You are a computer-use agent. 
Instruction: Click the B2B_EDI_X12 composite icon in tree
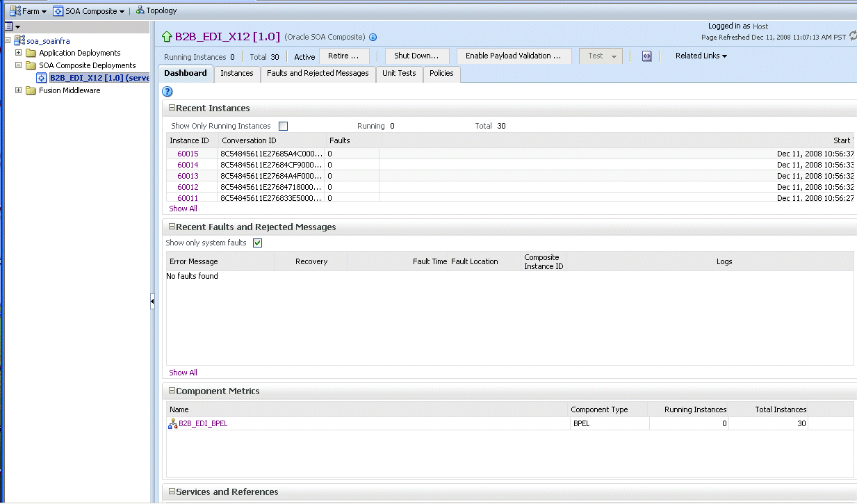point(42,78)
